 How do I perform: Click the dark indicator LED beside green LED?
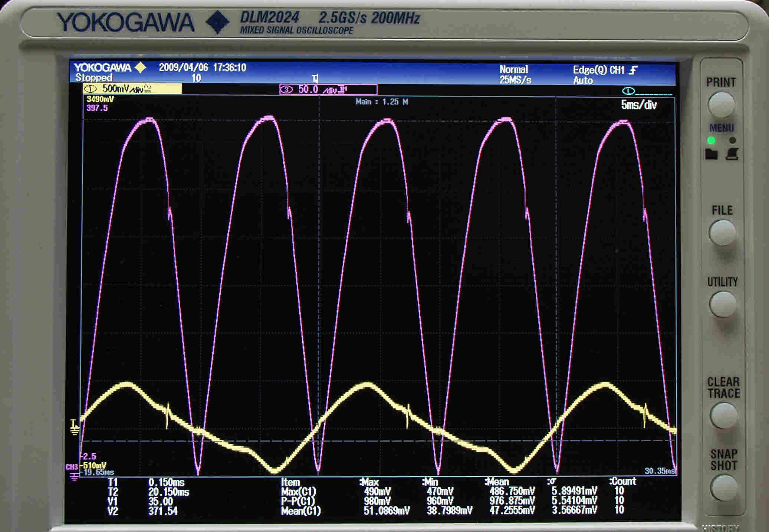(732, 140)
